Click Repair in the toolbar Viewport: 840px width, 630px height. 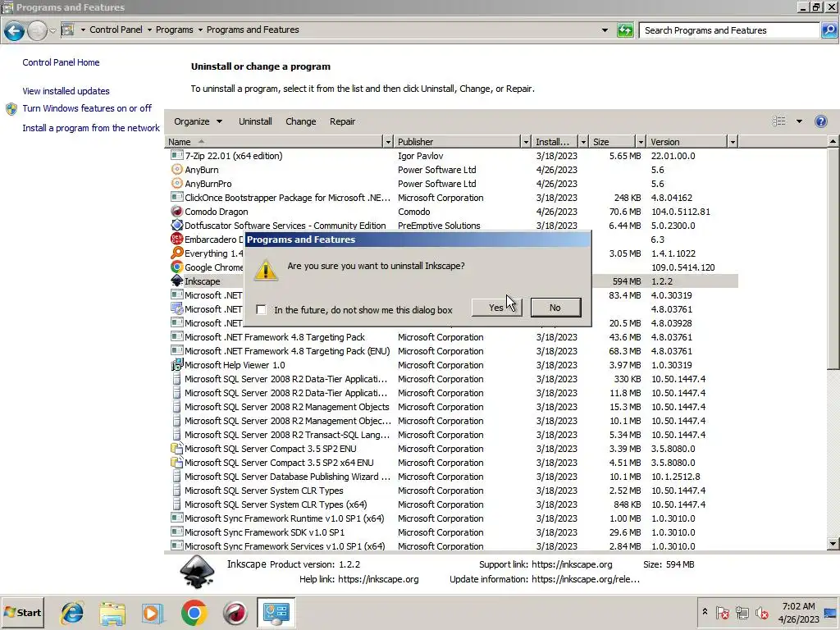tap(342, 121)
